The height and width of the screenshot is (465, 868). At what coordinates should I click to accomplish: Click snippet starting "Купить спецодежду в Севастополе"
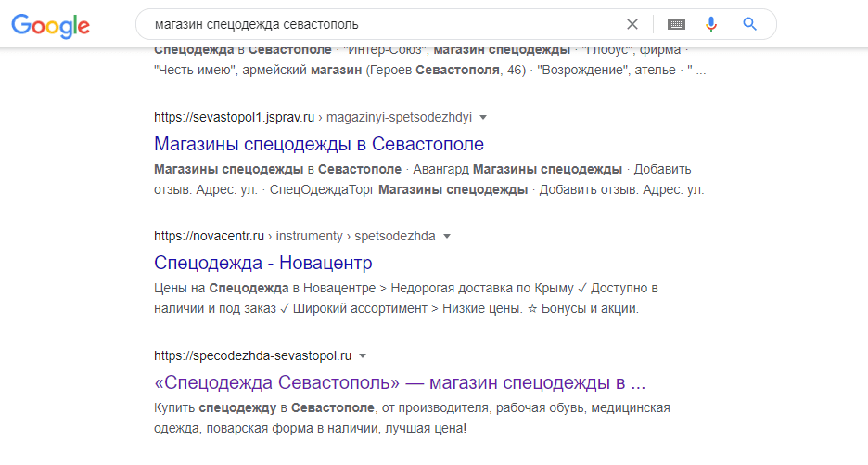[x=411, y=418]
